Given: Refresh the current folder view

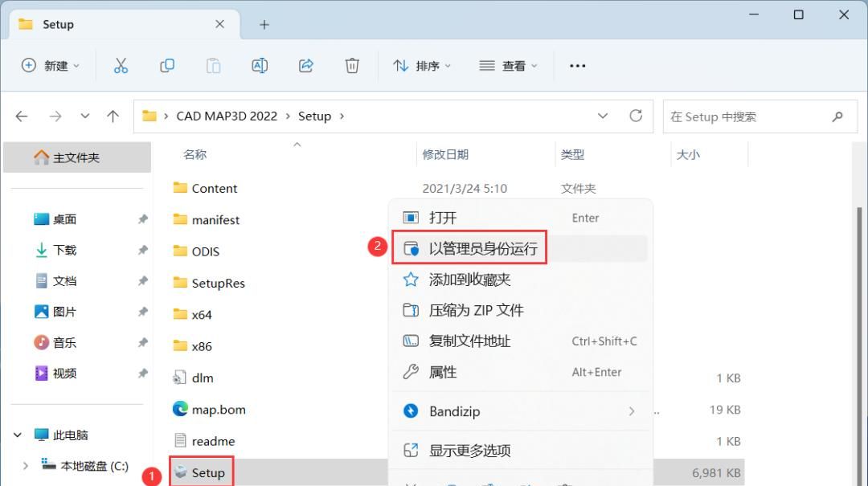Looking at the screenshot, I should (636, 116).
